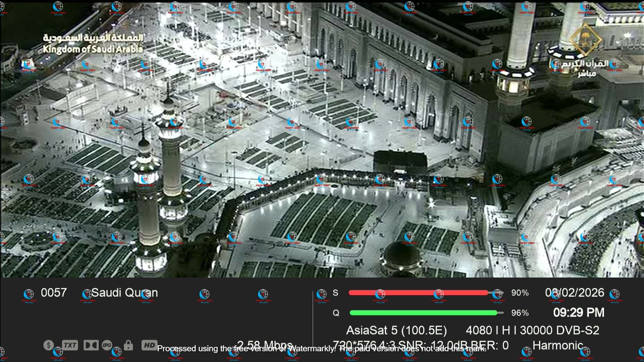Image resolution: width=644 pixels, height=362 pixels.
Task: Select channel number 0057
Action: [54, 293]
